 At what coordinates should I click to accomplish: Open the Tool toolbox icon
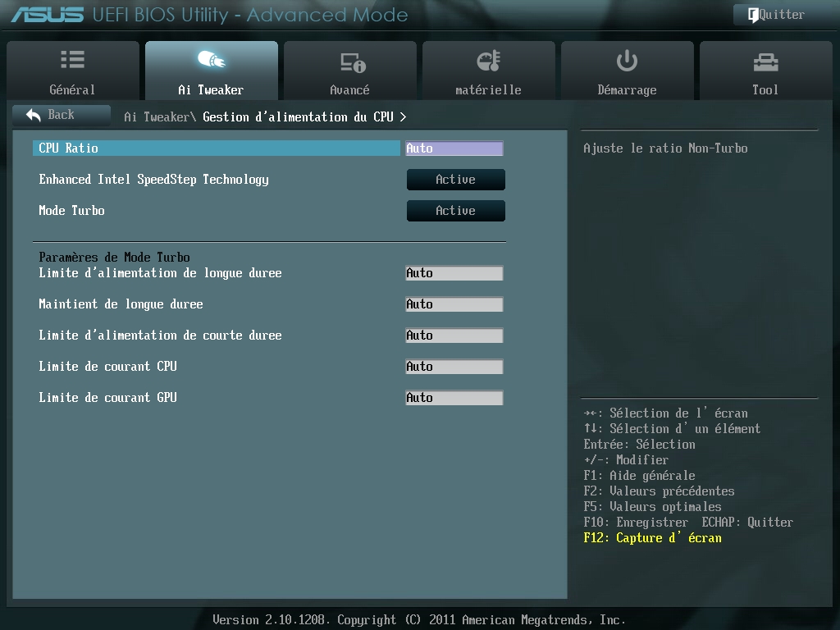pos(765,62)
